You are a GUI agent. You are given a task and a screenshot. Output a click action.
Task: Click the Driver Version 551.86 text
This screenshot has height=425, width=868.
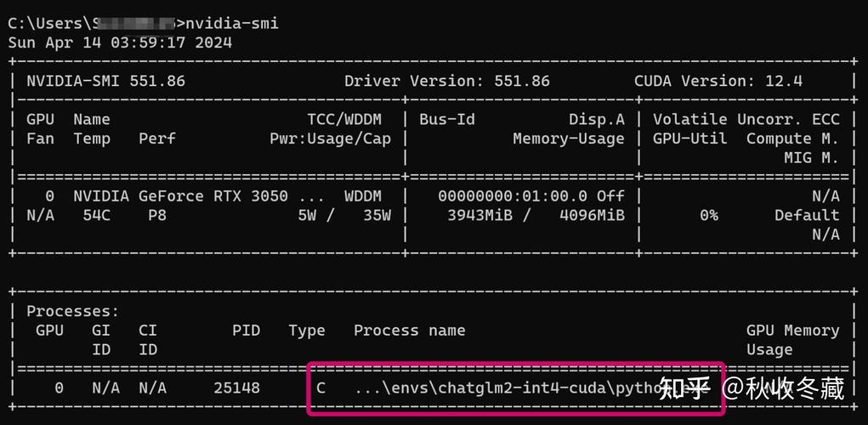click(x=446, y=82)
